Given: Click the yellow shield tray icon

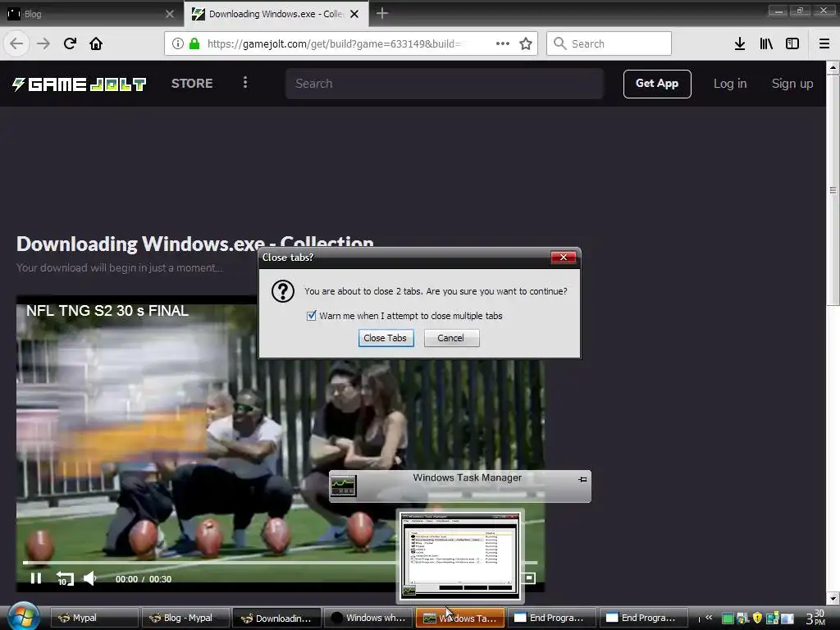Looking at the screenshot, I should click(757, 619).
